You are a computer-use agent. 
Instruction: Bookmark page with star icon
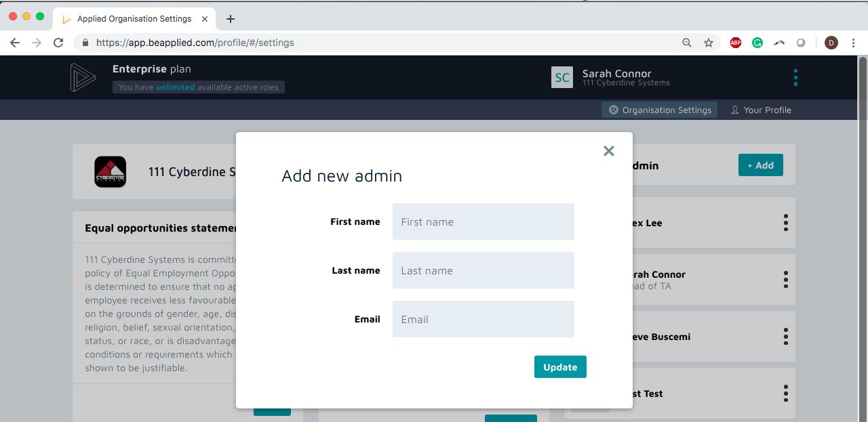point(709,43)
